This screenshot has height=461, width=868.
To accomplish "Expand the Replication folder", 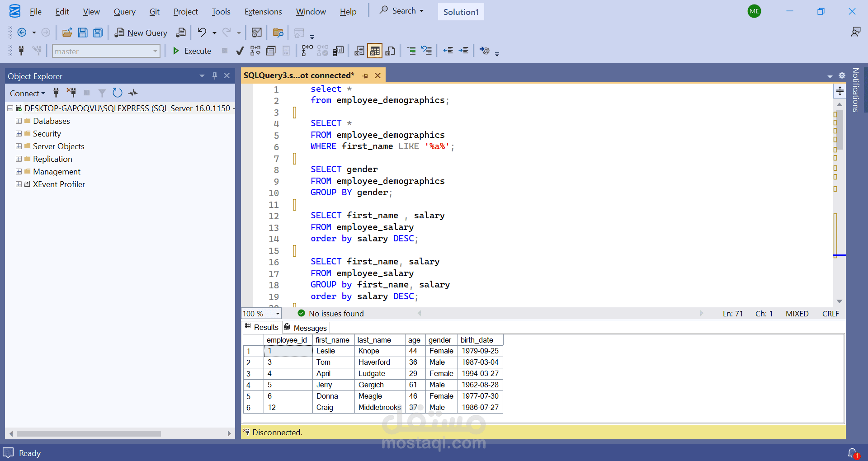I will click(x=19, y=159).
